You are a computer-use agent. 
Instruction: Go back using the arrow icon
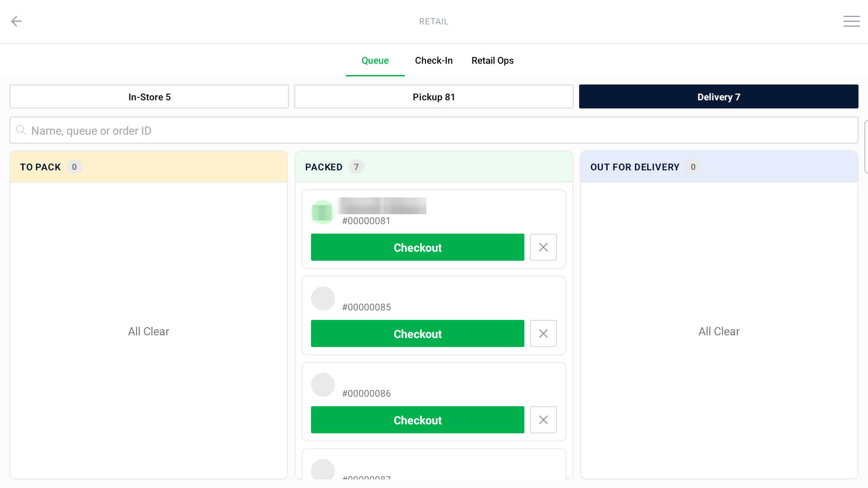[16, 21]
